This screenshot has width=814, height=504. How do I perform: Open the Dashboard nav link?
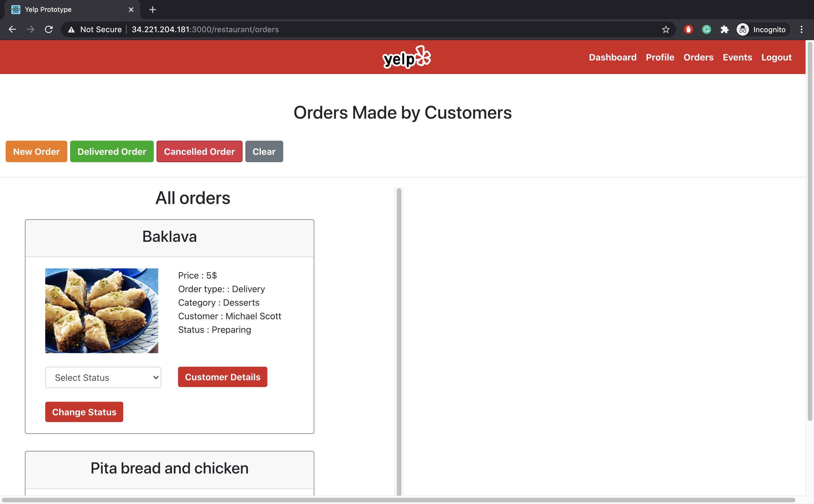[612, 57]
